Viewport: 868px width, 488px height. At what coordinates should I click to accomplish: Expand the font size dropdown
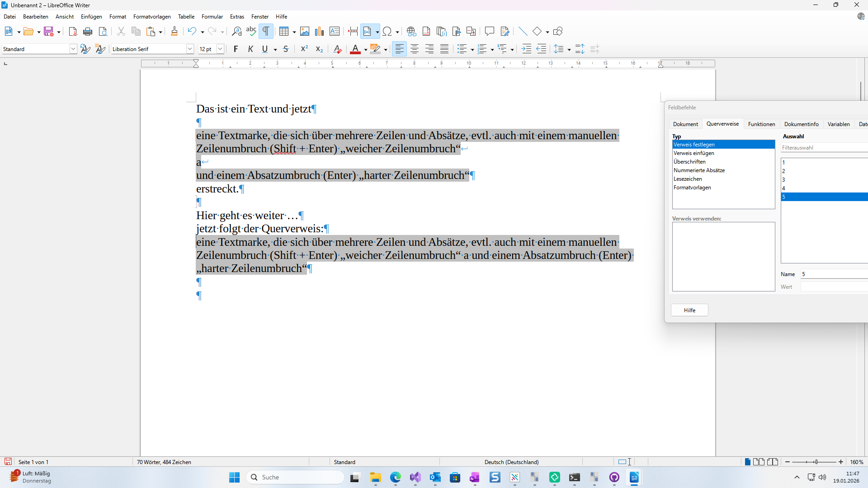point(220,49)
